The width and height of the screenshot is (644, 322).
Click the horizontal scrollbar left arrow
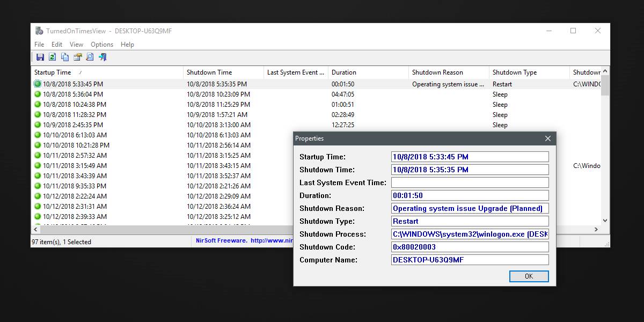click(x=35, y=229)
